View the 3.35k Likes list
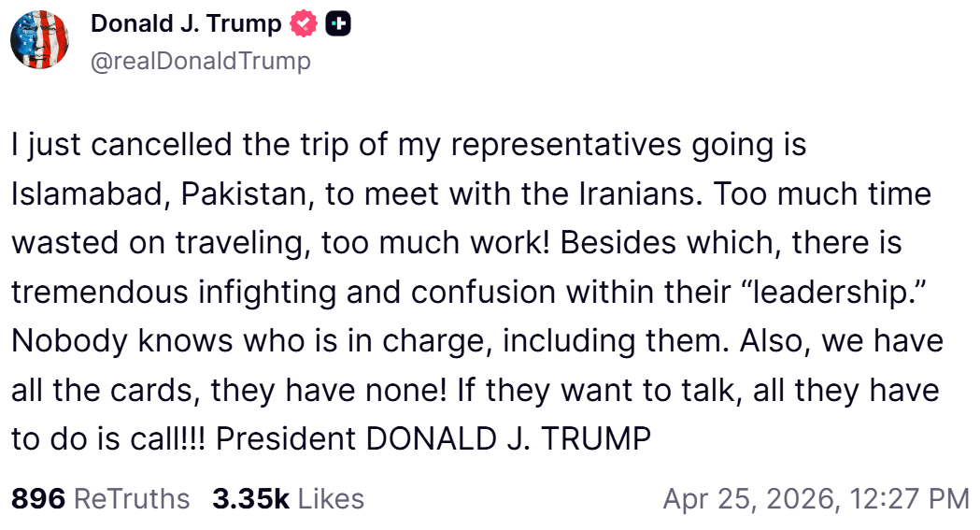Image resolution: width=980 pixels, height=530 pixels. click(x=288, y=498)
